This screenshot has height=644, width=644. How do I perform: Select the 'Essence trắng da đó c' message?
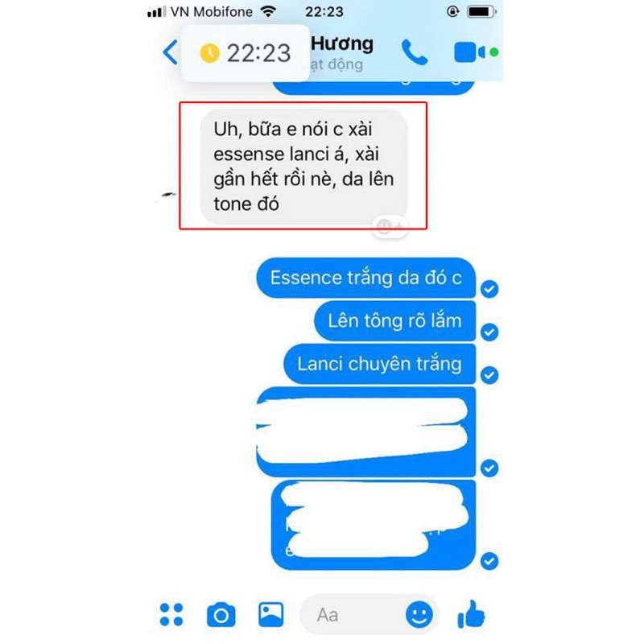[x=366, y=278]
